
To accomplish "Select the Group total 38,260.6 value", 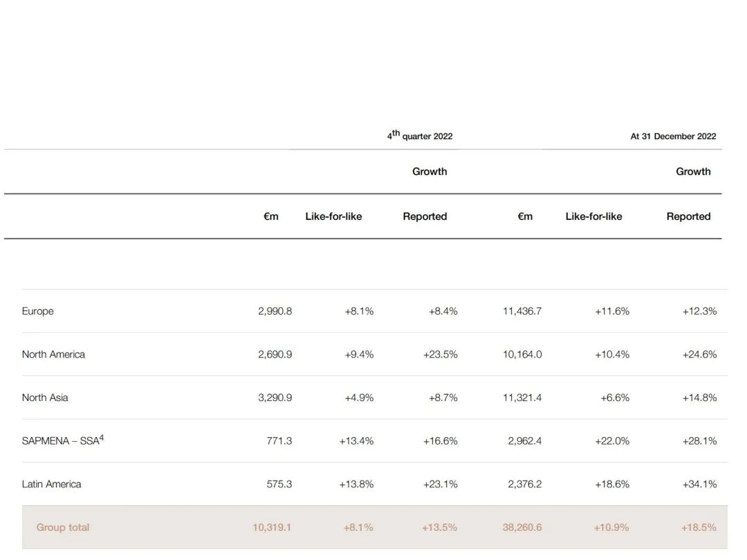I will tap(522, 528).
